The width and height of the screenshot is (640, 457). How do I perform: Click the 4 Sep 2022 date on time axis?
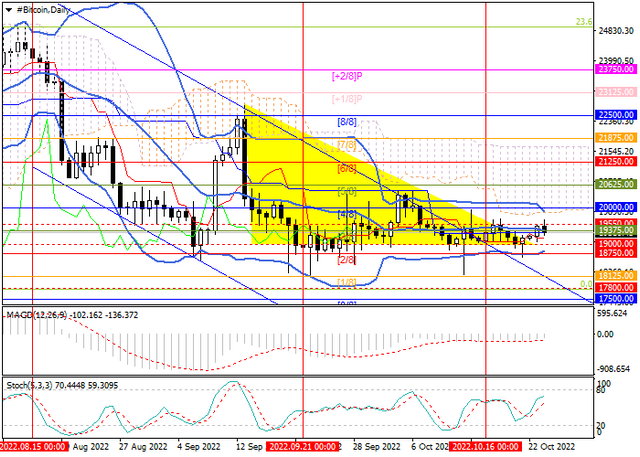click(x=200, y=446)
